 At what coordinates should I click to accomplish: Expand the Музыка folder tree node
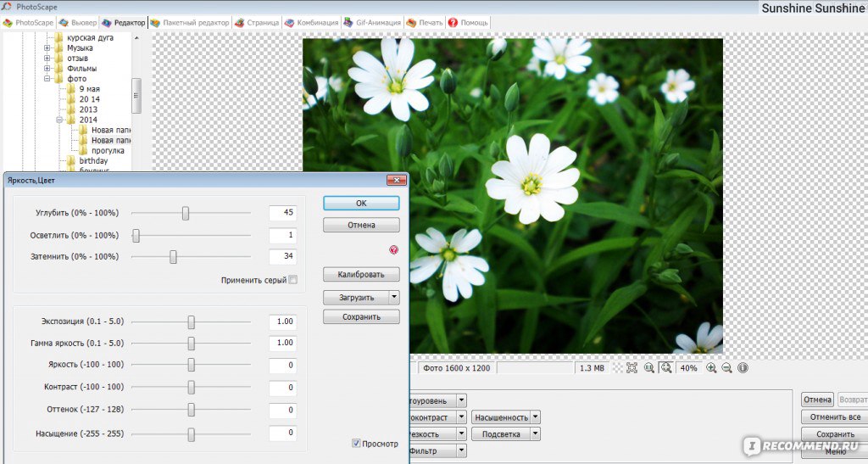tap(48, 48)
